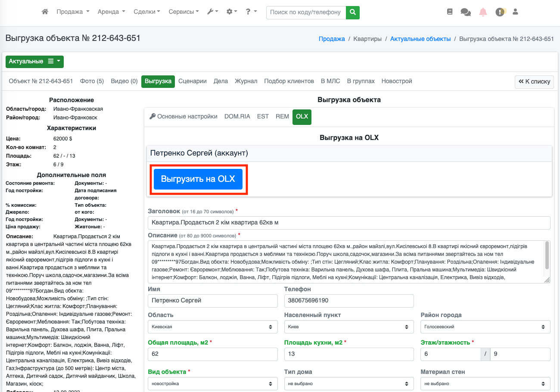
Task: Open the Материал стен dropdown
Action: (485, 383)
